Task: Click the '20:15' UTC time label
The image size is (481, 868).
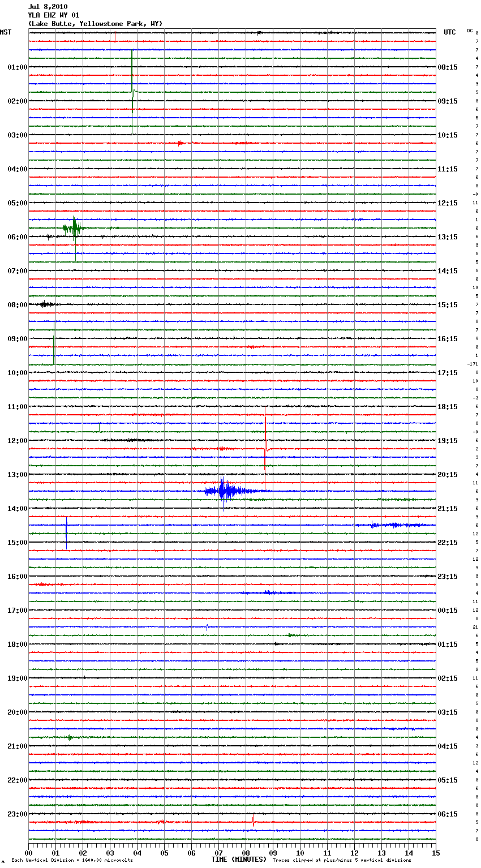Action: coord(448,475)
